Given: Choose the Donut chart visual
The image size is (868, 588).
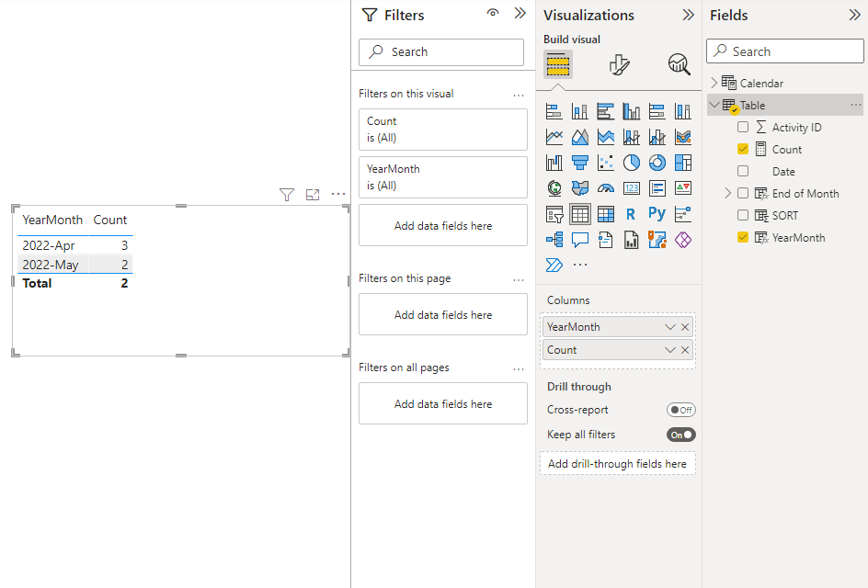Looking at the screenshot, I should click(x=657, y=163).
